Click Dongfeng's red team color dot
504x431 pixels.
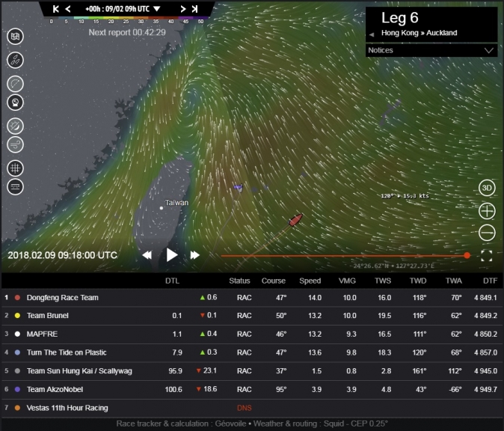(17, 298)
